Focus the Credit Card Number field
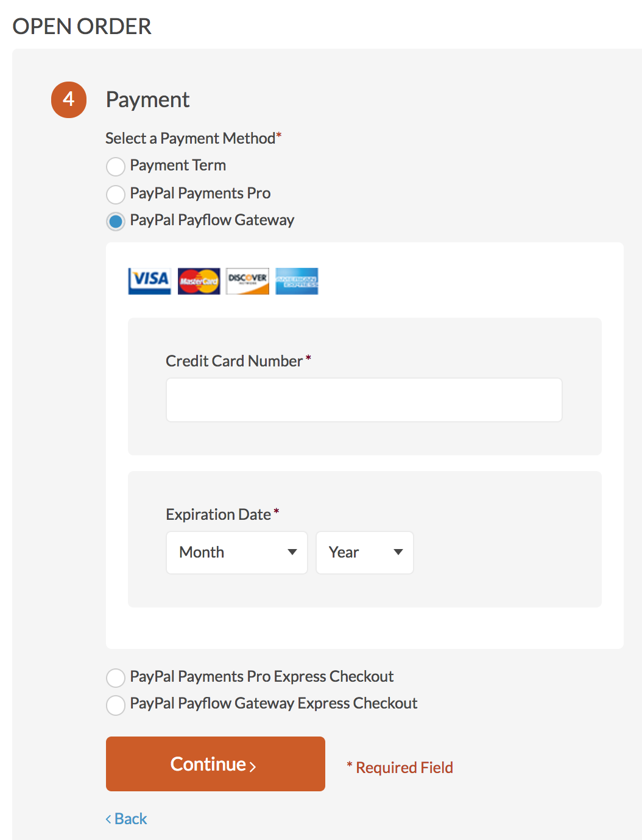642x840 pixels. [364, 400]
